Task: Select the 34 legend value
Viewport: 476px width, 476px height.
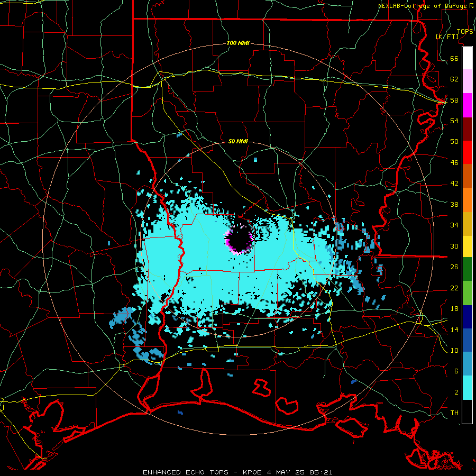Action: (454, 225)
